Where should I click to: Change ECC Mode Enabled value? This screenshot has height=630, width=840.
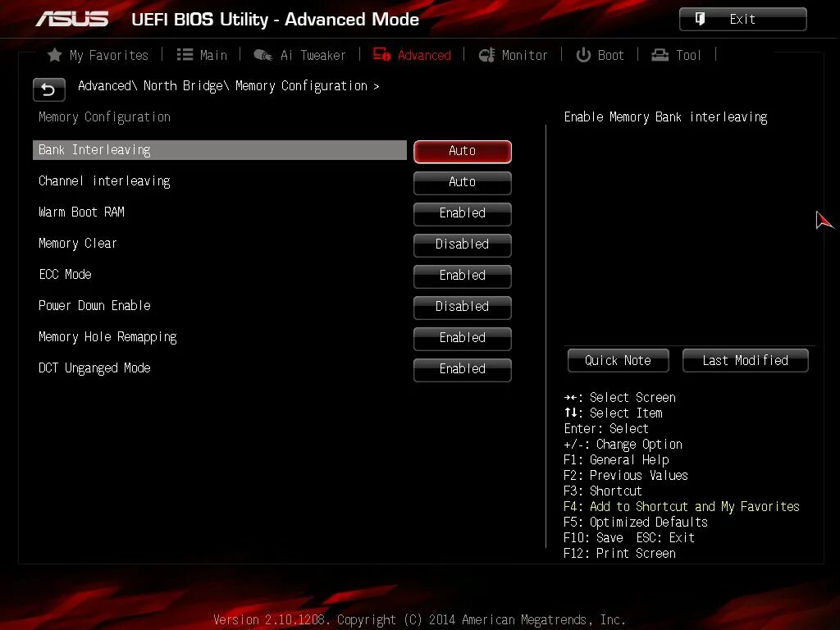[x=463, y=276]
